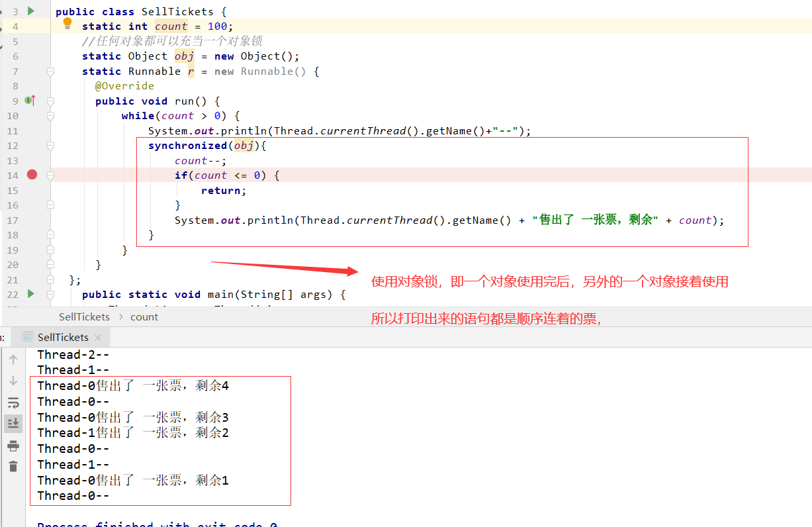Jump to previous occurrence with up arrow
This screenshot has width=812, height=527.
click(13, 359)
